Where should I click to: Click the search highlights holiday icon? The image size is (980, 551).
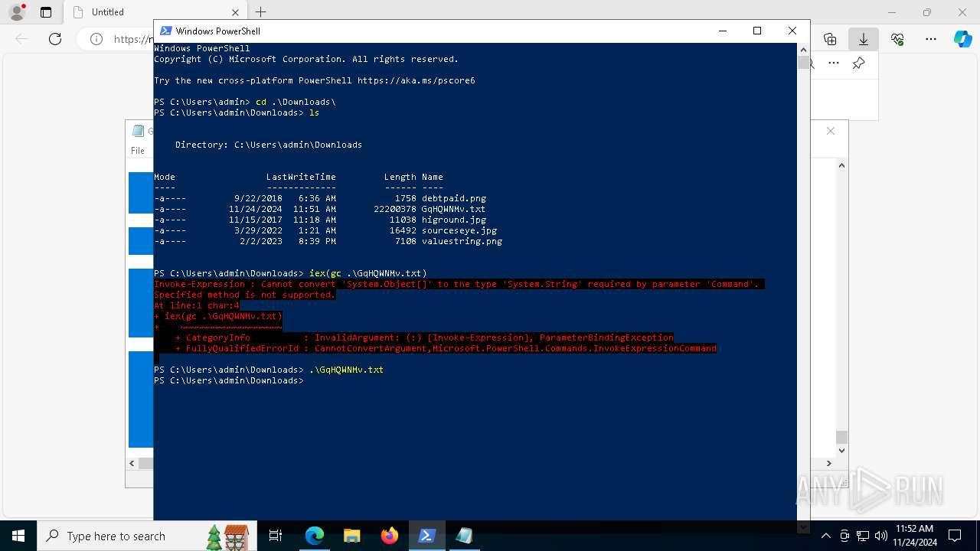[x=227, y=536]
